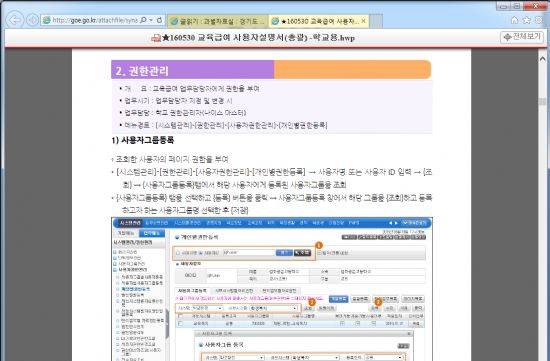This screenshot has height=361, width=550.
Task: Click the heading '2. 권한관리'
Action: (142, 71)
